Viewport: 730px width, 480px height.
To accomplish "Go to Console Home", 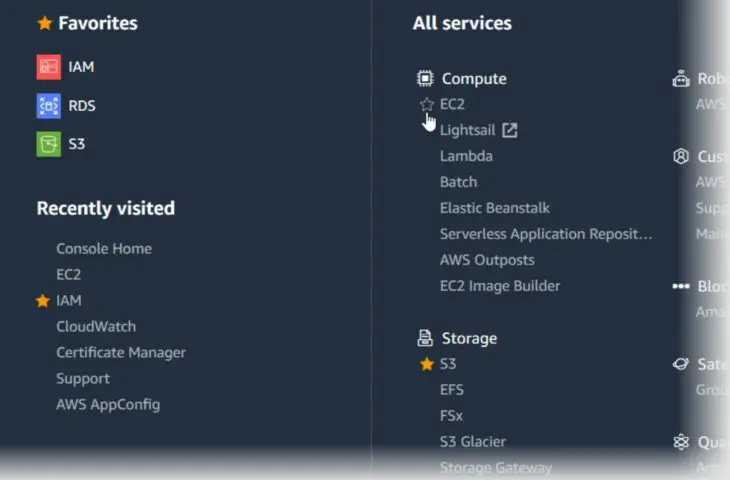I will 104,249.
